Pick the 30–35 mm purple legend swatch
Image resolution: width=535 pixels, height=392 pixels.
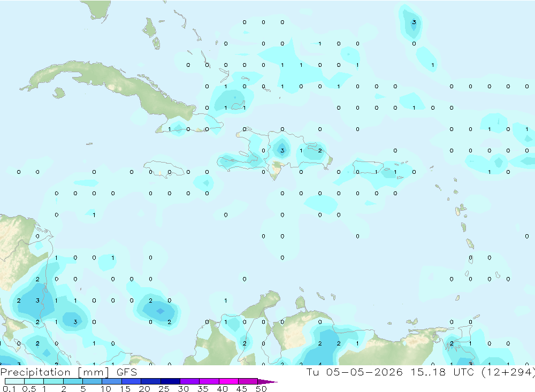pyautogui.click(x=190, y=381)
